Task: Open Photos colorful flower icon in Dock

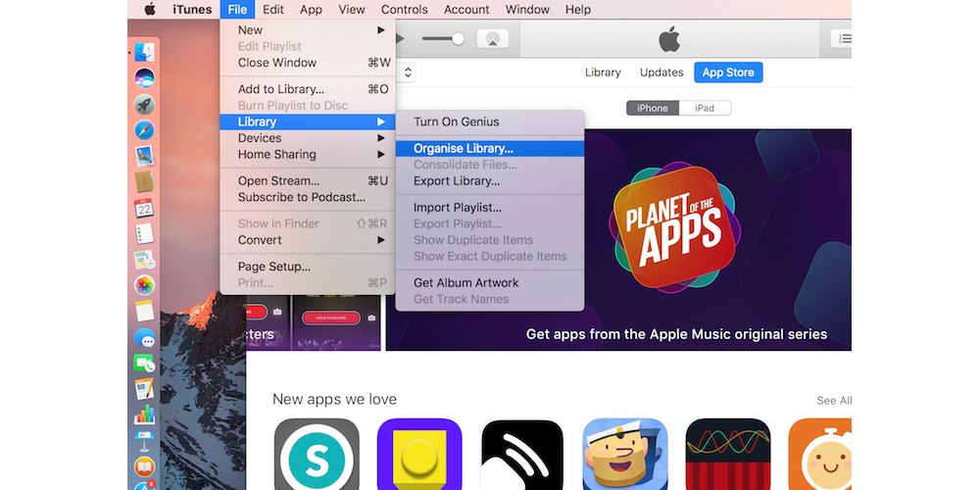Action: tap(144, 285)
